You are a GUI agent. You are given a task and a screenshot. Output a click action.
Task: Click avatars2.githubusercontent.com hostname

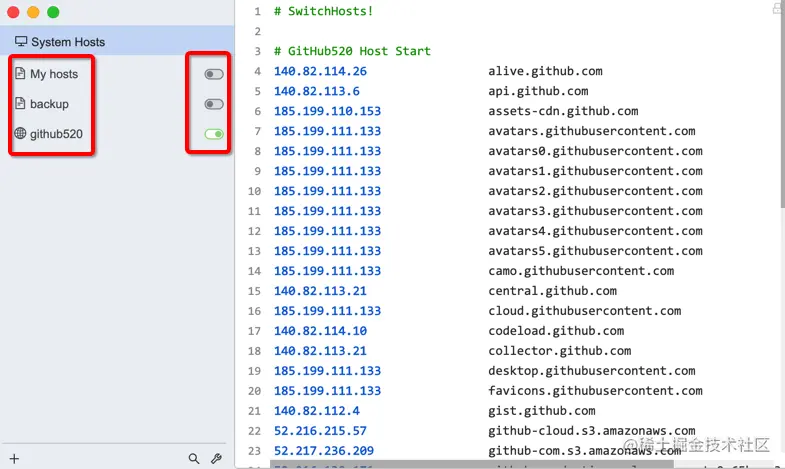point(595,191)
